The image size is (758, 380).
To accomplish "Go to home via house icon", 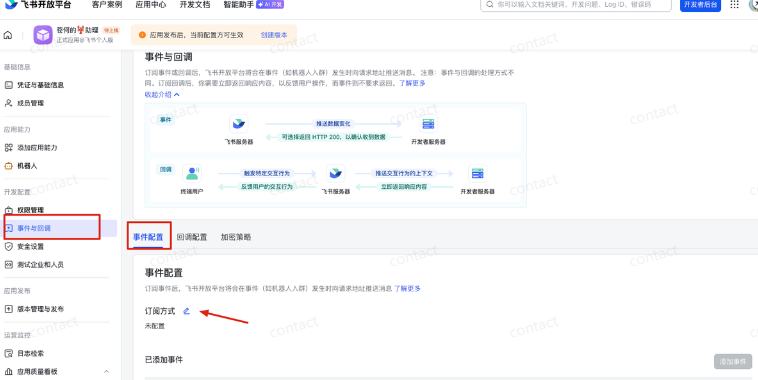I will pos(8,35).
